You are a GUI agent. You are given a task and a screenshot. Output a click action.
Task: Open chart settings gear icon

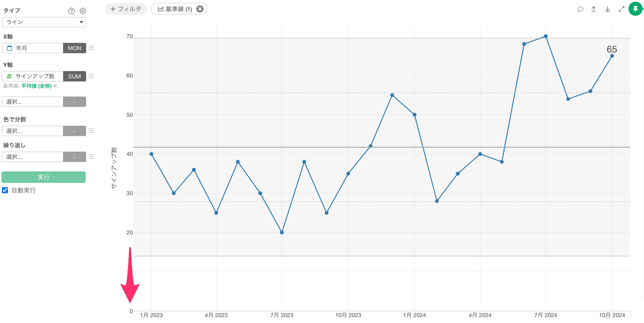coord(83,11)
